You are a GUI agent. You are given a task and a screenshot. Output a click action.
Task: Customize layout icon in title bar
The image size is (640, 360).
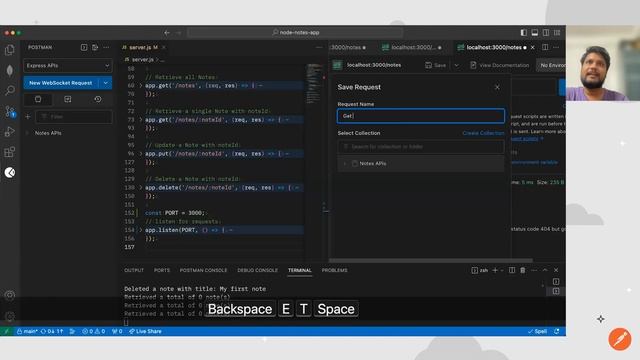[557, 32]
